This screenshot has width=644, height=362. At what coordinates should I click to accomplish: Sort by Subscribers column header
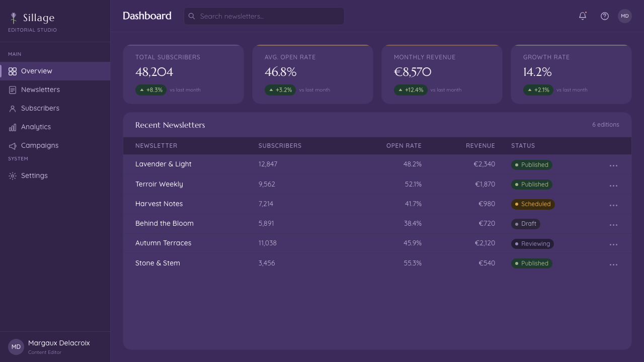[280, 146]
